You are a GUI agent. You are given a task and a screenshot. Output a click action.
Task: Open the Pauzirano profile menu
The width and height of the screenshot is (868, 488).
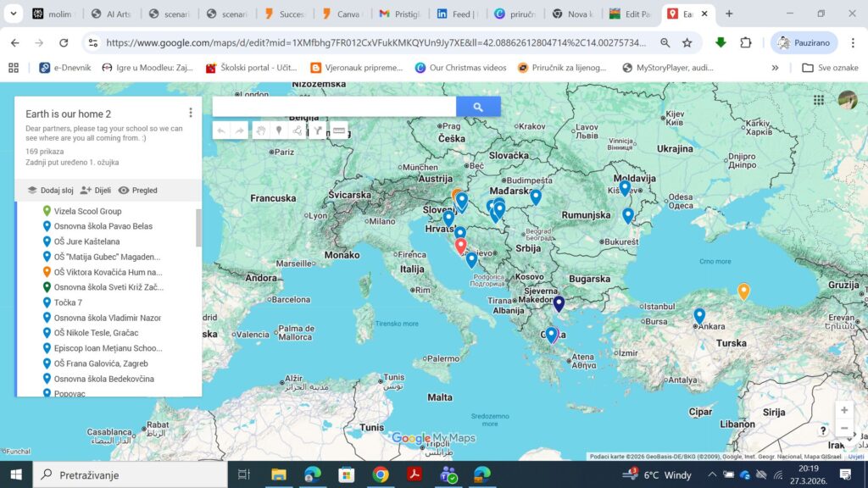[x=804, y=42]
